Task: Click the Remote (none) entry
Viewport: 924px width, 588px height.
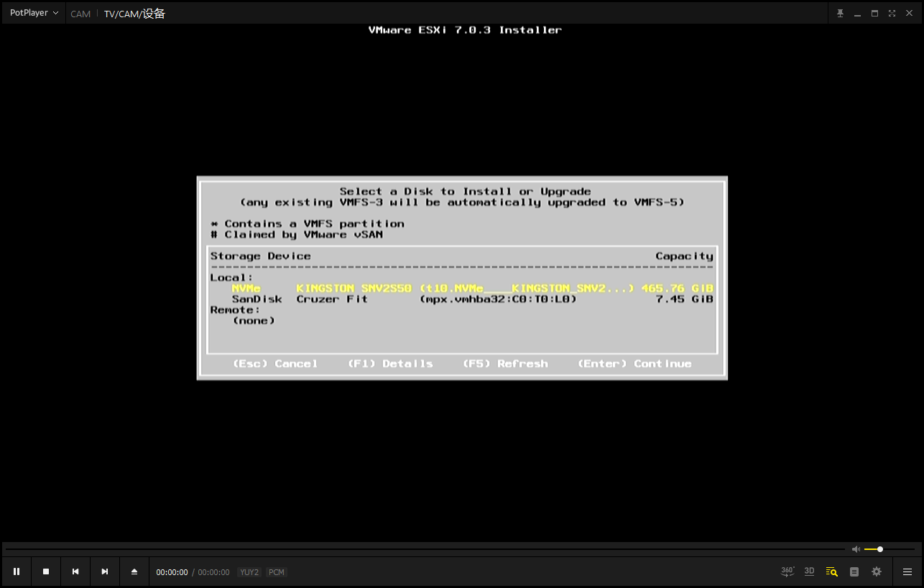Action: [x=254, y=321]
